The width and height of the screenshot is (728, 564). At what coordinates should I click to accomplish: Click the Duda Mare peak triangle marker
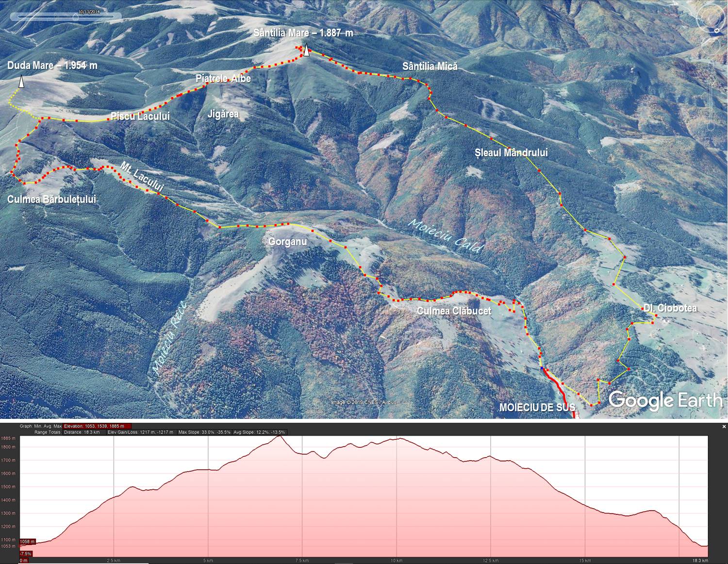[21, 82]
